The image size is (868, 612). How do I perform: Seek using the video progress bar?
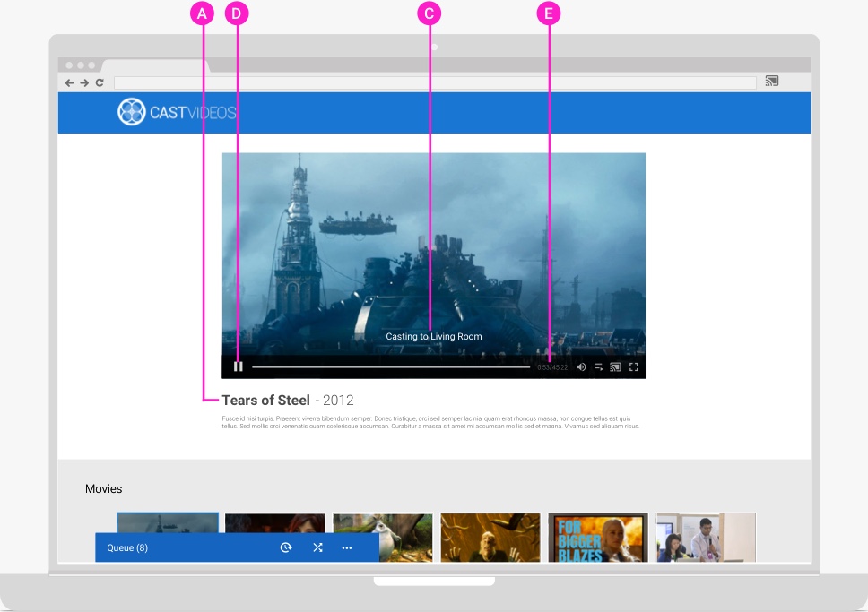coord(390,366)
